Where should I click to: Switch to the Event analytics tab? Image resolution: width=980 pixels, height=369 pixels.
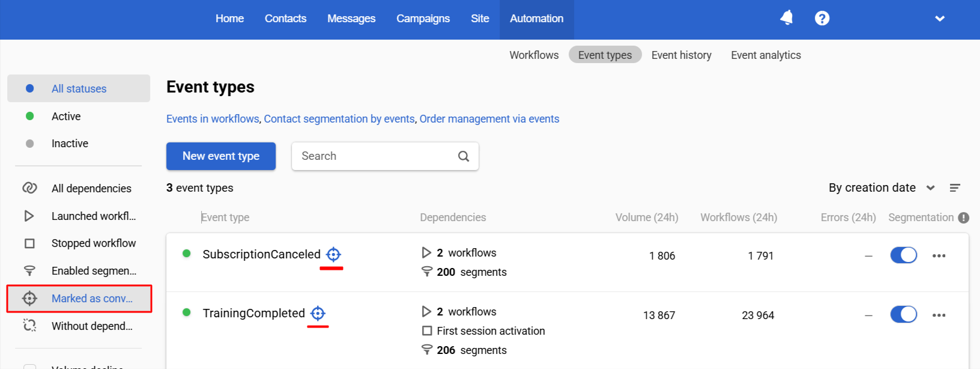pyautogui.click(x=766, y=55)
